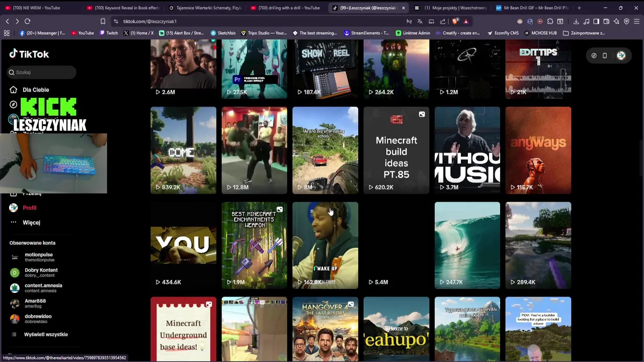Viewport: 644px width, 362px height.
Task: Open a new browser tab with plus
Action: coord(579,8)
